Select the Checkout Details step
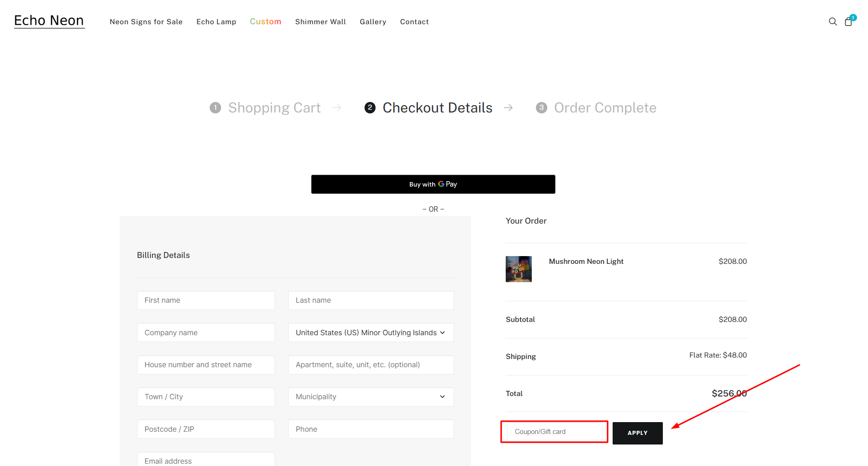Screen dimensions: 868x466 pos(437,107)
